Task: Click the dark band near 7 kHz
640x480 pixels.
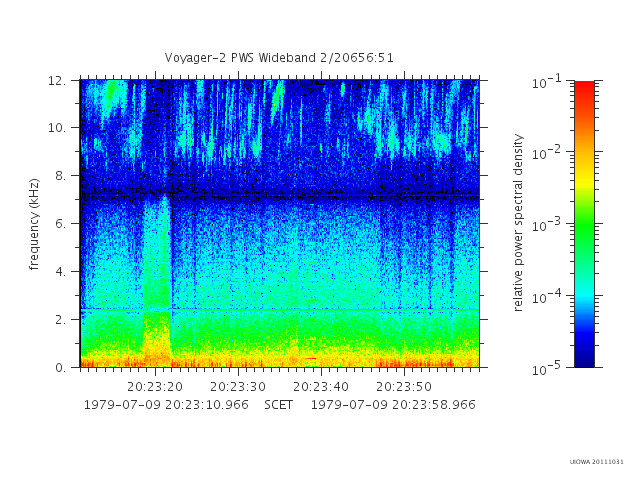Action: pos(280,197)
